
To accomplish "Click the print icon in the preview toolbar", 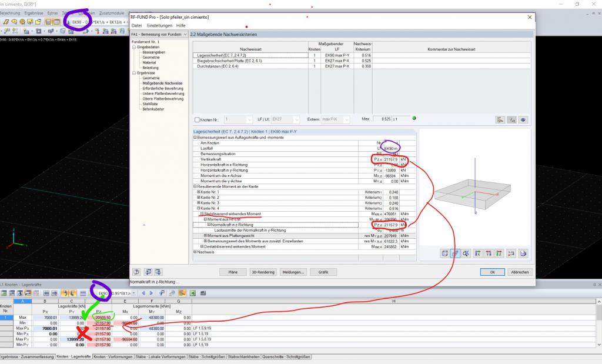I will tap(523, 253).
